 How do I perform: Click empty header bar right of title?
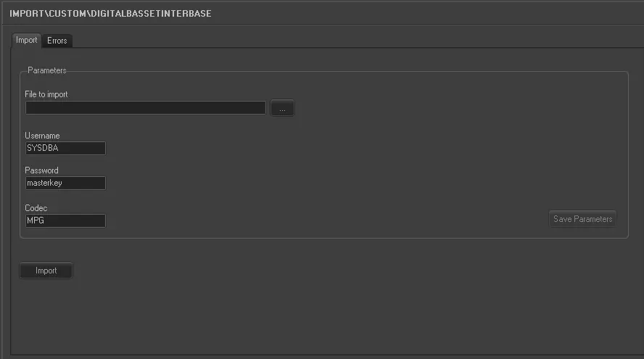[x=435, y=14]
